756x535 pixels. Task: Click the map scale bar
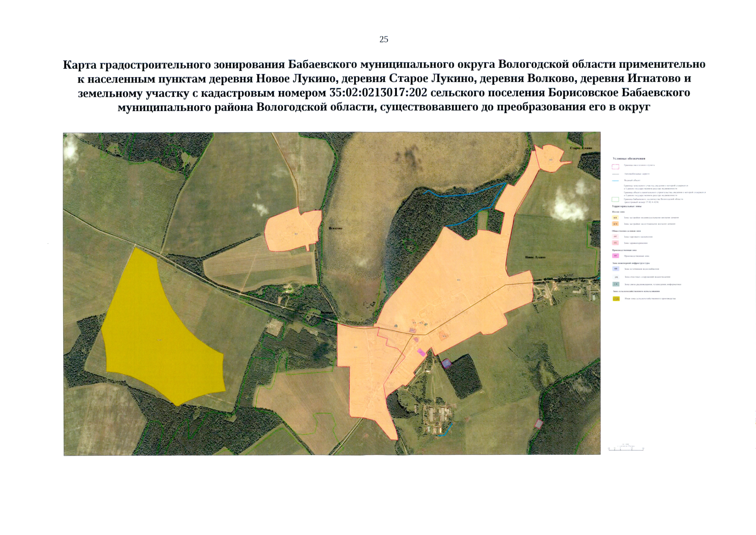[x=626, y=449]
